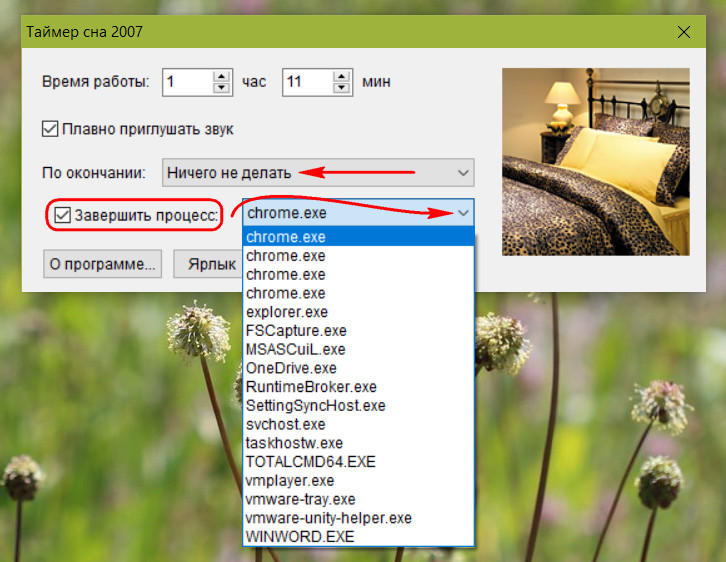This screenshot has height=562, width=726.
Task: Close the Таймер сна 2007 window
Action: tap(683, 32)
